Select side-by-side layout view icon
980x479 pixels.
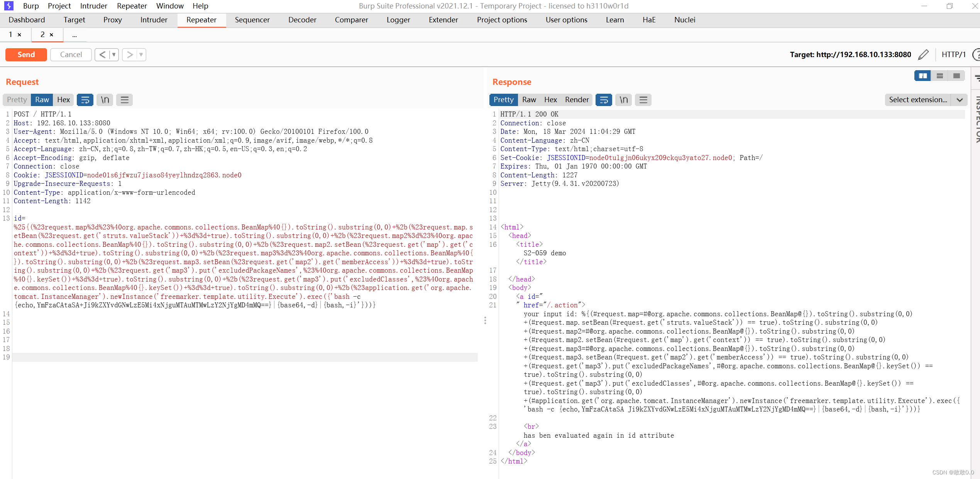pyautogui.click(x=922, y=76)
